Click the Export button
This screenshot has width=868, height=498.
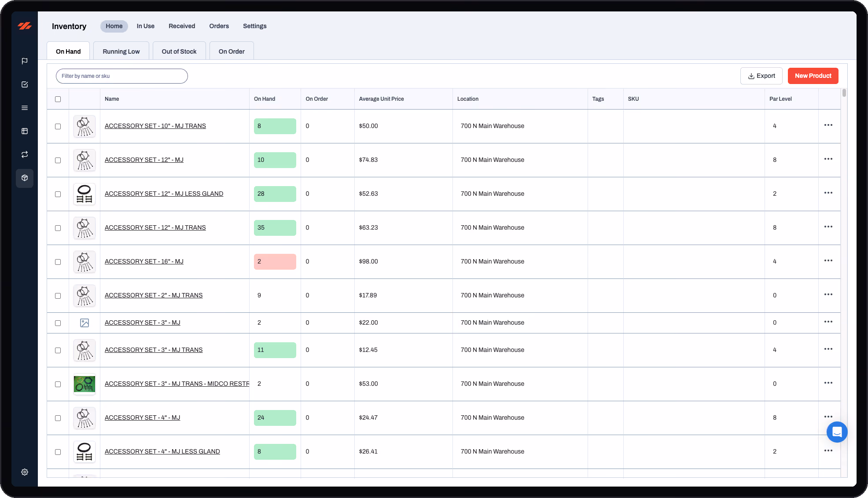[761, 76]
